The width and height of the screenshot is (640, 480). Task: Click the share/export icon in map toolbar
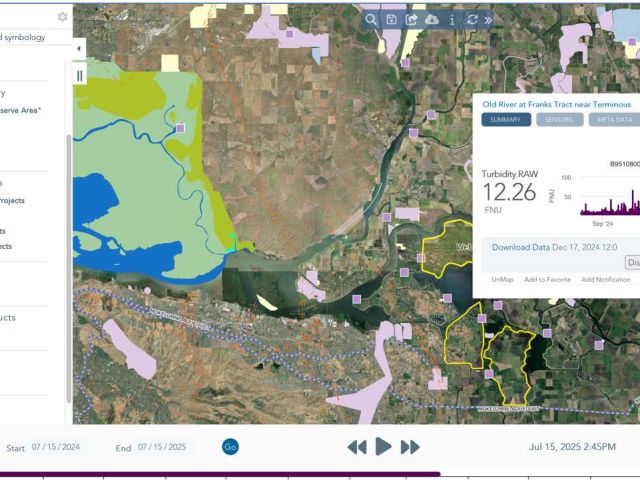click(411, 19)
